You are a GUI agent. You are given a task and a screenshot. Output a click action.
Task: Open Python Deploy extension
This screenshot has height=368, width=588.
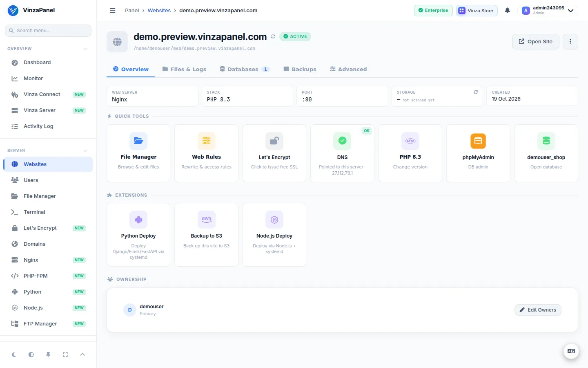click(138, 235)
